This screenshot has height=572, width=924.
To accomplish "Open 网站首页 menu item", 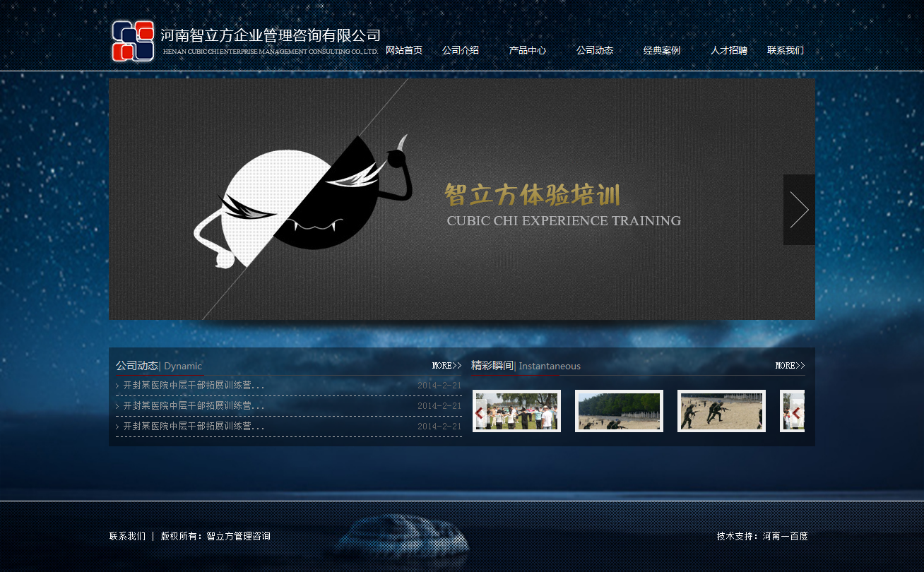I will coord(404,50).
